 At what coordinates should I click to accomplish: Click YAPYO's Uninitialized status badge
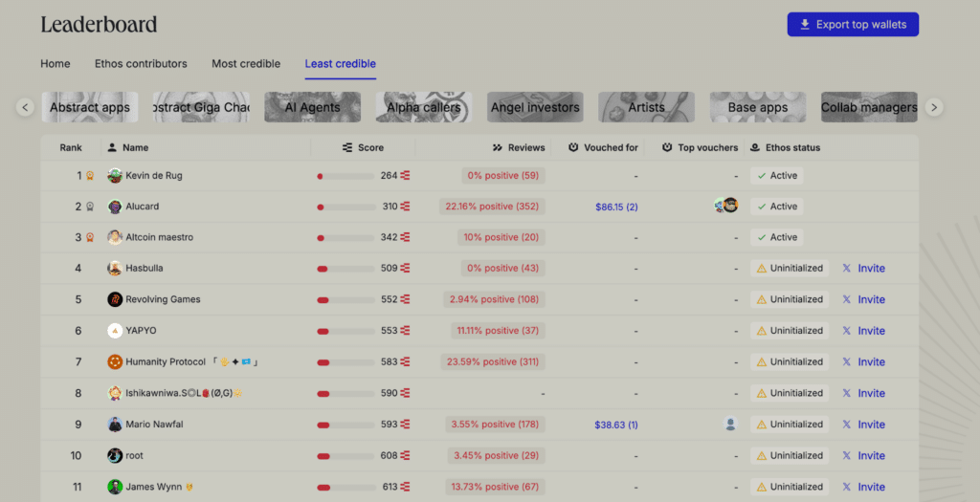790,331
